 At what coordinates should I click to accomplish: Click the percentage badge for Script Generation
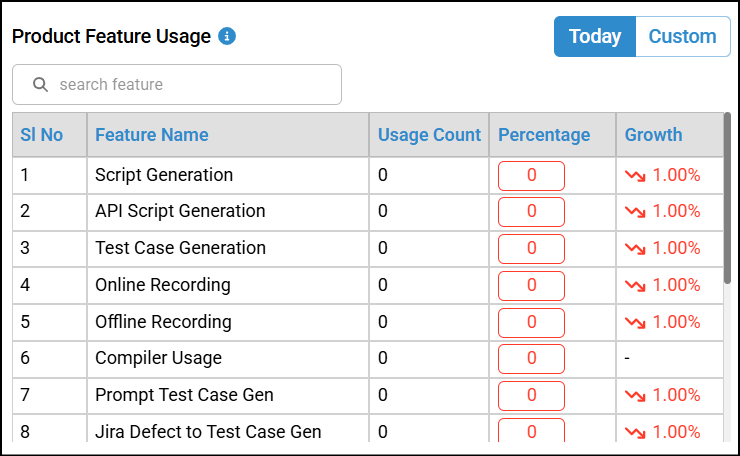[x=531, y=176]
